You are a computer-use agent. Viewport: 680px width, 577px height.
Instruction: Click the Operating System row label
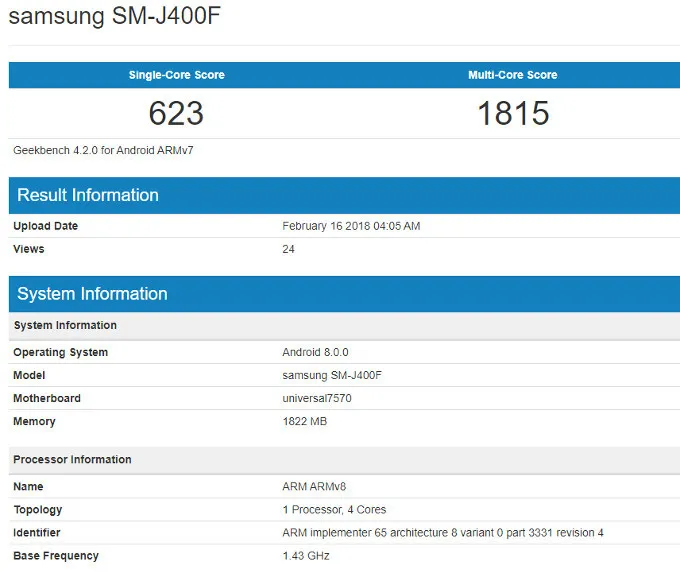coord(61,352)
